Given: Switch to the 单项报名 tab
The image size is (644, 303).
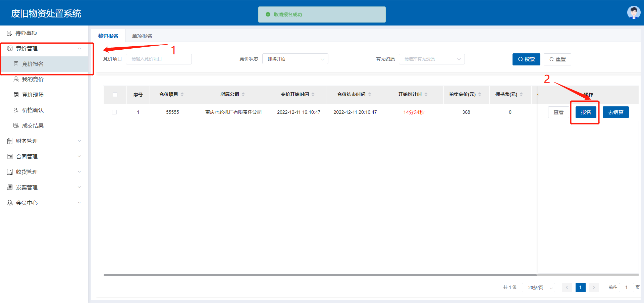Looking at the screenshot, I should coord(142,36).
